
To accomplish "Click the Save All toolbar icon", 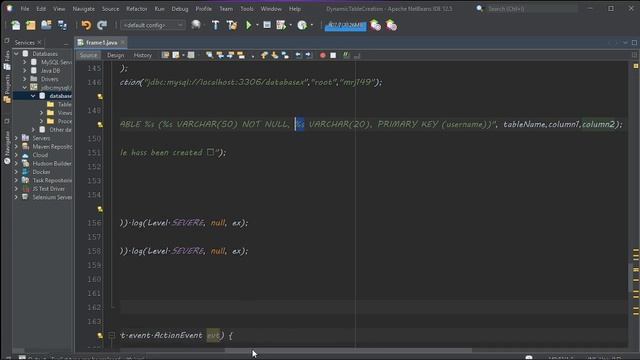I will [62, 25].
